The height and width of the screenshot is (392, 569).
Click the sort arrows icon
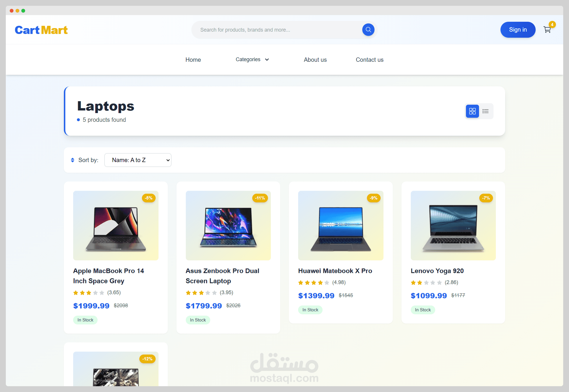pyautogui.click(x=73, y=160)
